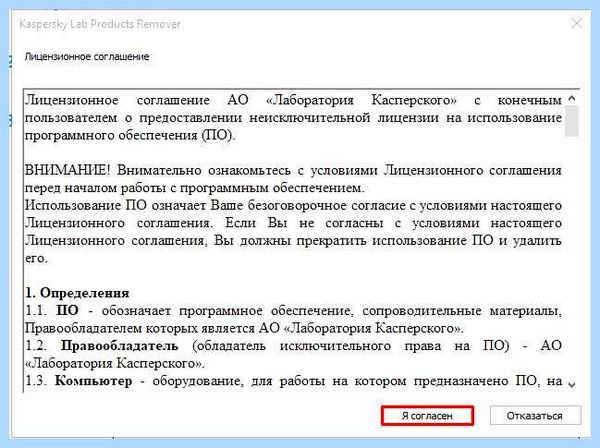Click the "1. Определения" section heading

tap(77, 293)
